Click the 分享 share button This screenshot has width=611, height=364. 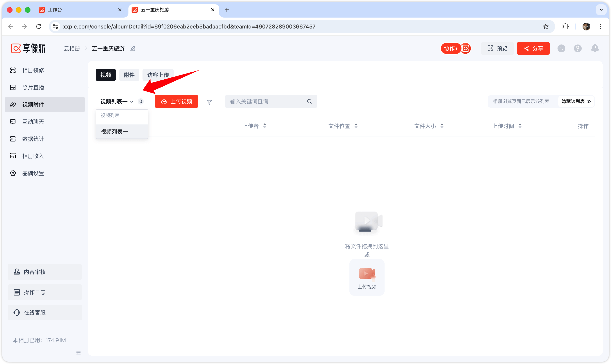tap(533, 48)
